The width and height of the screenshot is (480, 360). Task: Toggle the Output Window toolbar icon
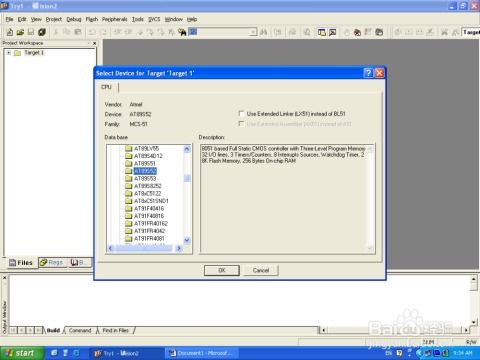(333, 32)
